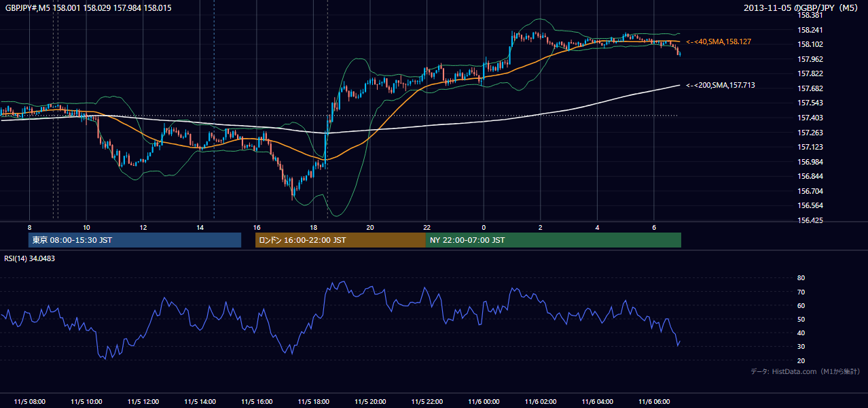Click hour label 14 under price chart
The width and height of the screenshot is (868, 408).
coord(200,227)
